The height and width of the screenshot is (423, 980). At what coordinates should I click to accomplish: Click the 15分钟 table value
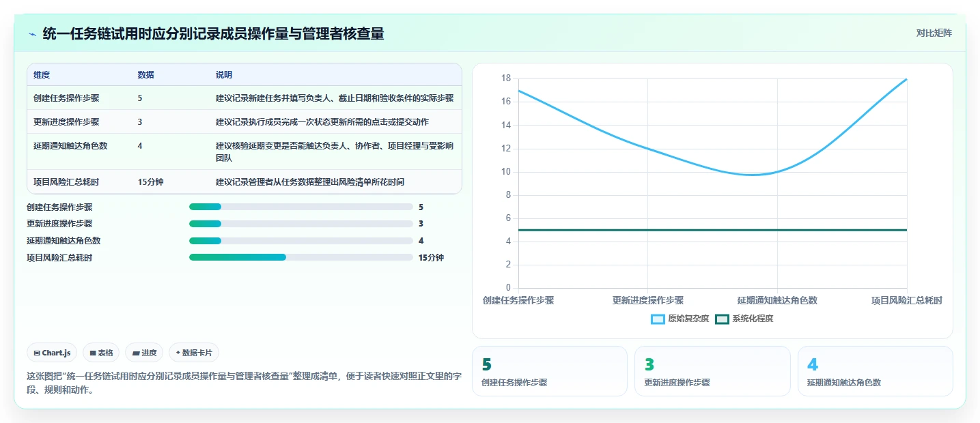150,181
